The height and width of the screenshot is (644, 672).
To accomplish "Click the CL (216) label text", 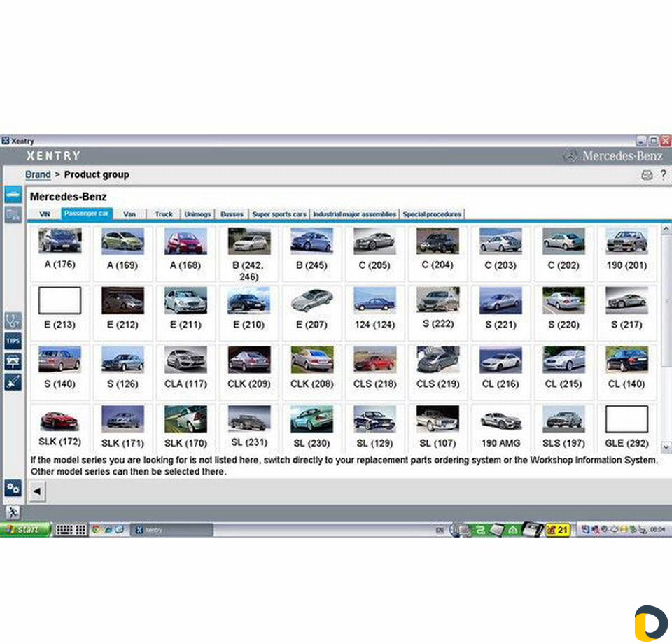I will tap(500, 384).
